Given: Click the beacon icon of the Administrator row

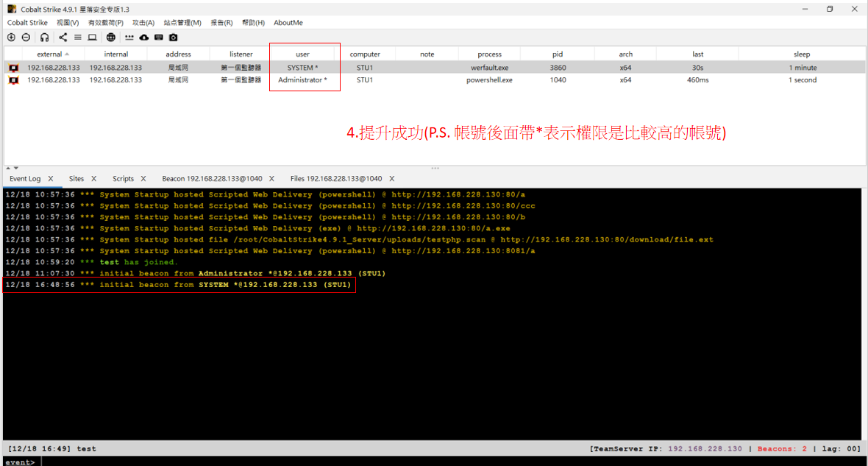Looking at the screenshot, I should click(14, 80).
